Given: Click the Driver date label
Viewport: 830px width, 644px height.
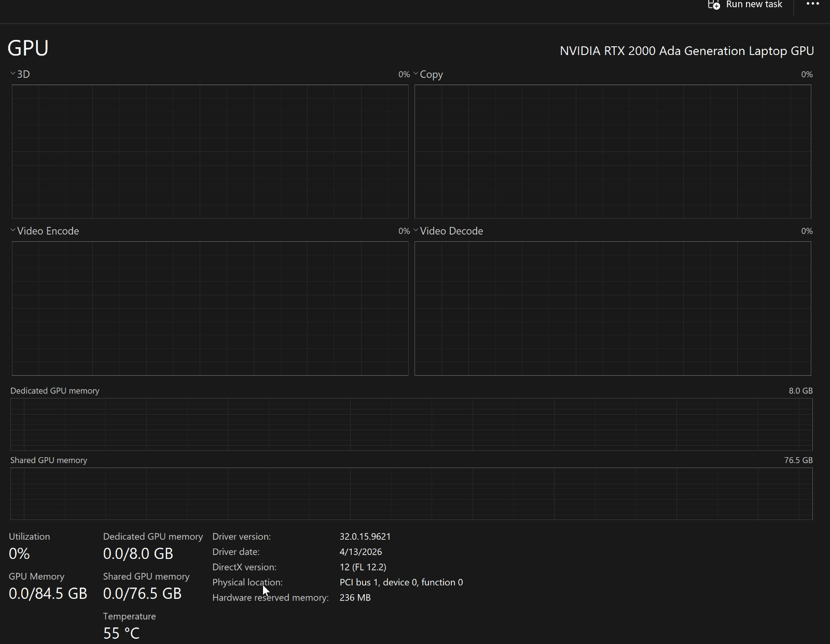Looking at the screenshot, I should [x=236, y=552].
